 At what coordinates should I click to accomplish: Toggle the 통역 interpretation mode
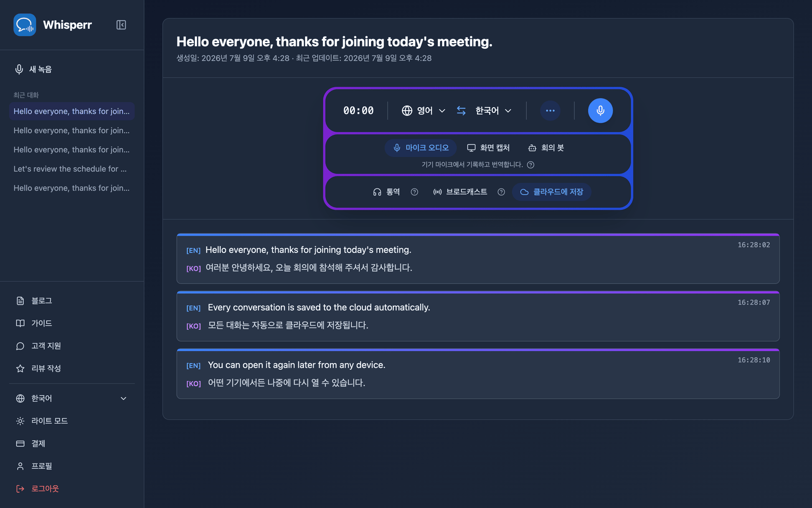coord(386,192)
